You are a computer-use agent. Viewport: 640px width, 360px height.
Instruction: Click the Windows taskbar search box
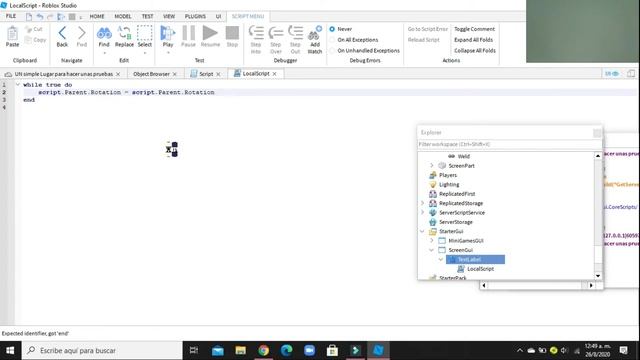point(102,351)
